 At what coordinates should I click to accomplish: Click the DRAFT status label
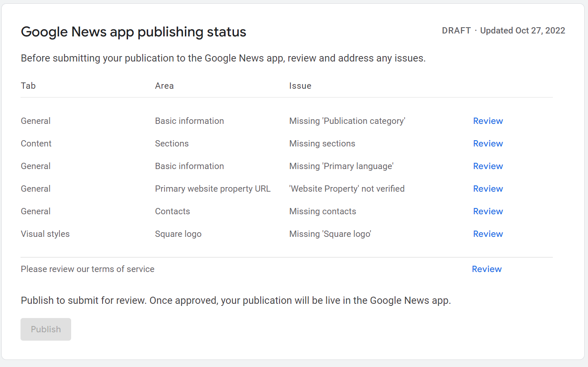click(x=456, y=31)
